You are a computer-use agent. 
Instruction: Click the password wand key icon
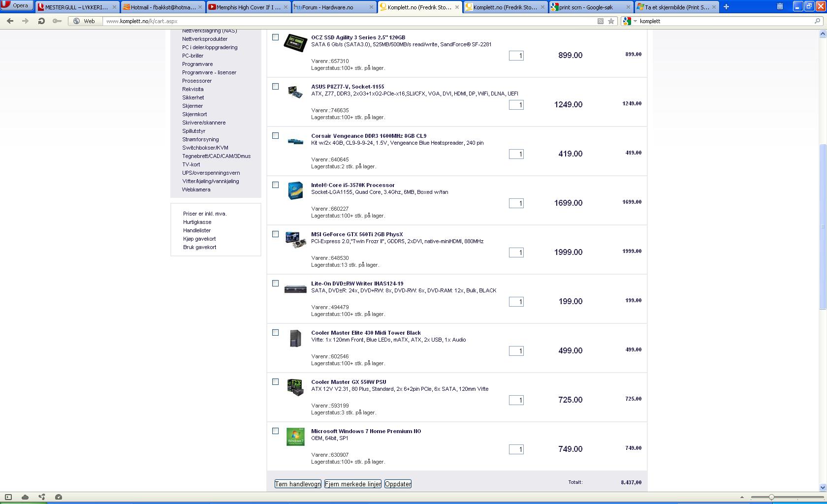pos(57,21)
